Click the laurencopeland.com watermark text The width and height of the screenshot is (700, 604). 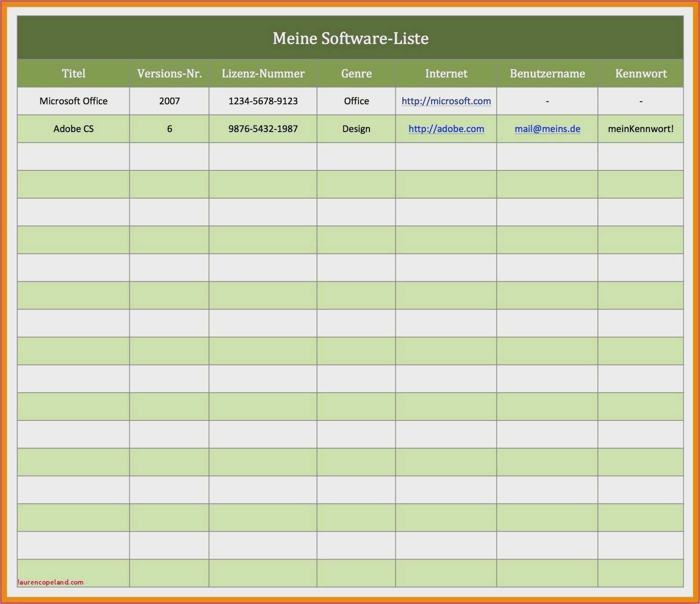pos(51,582)
